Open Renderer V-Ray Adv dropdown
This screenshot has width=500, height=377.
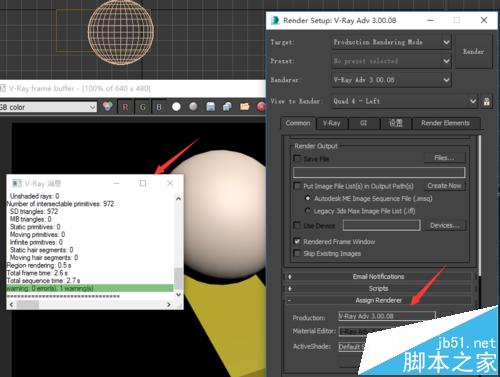coord(391,80)
